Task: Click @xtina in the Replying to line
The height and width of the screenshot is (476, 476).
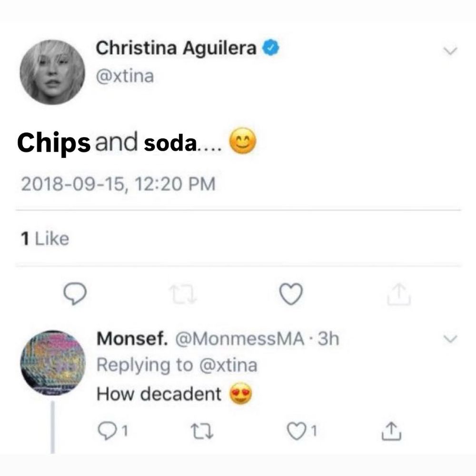Action: coord(228,365)
